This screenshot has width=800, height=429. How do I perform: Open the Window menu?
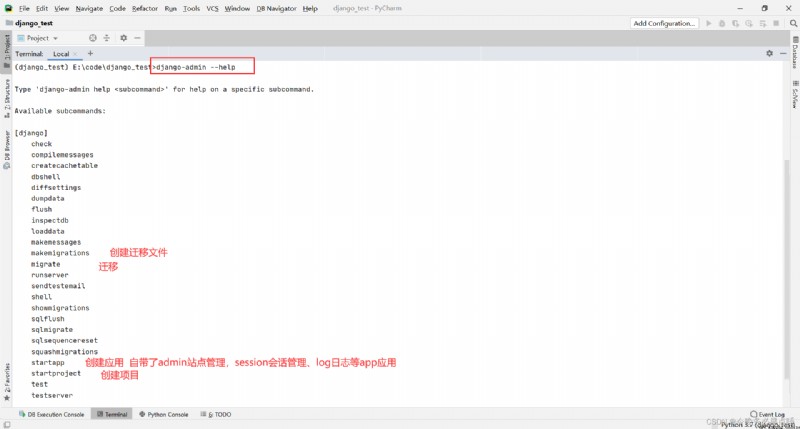237,9
